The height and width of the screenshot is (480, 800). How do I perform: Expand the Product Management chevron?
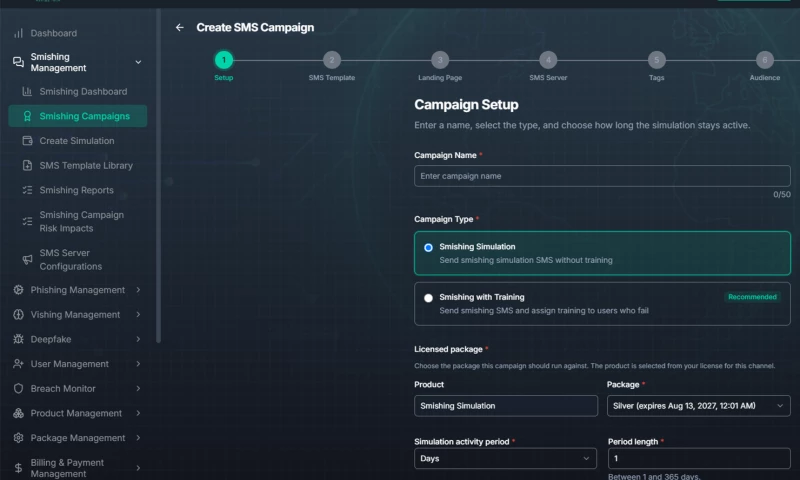click(138, 413)
